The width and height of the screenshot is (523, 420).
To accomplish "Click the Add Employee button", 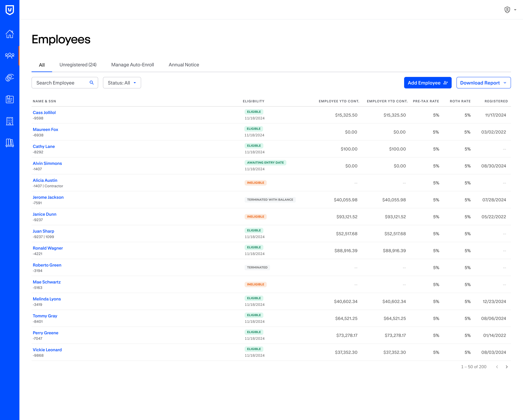I will tap(427, 83).
